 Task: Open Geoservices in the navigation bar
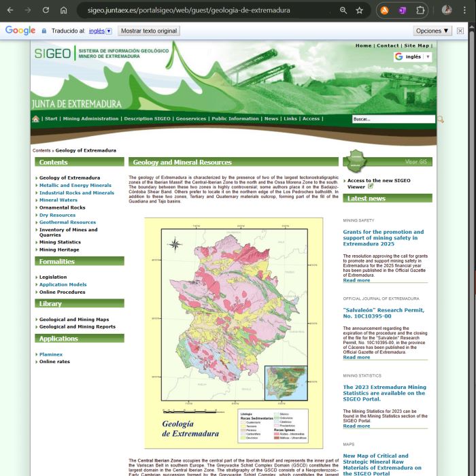pos(191,119)
